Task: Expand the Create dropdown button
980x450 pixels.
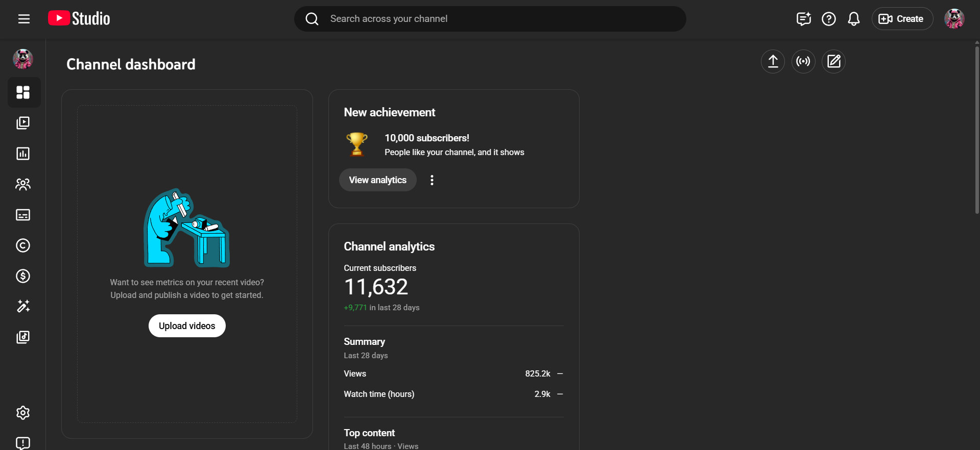Action: tap(902, 19)
